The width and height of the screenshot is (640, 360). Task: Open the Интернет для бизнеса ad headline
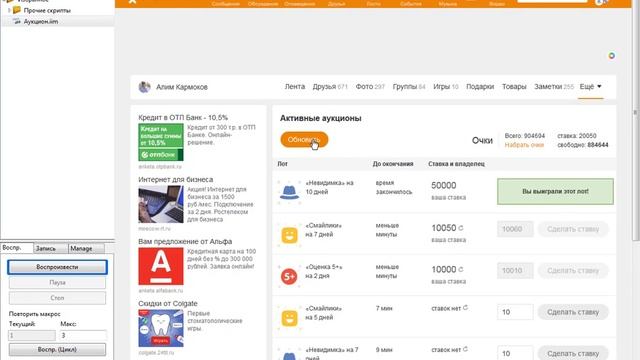(x=176, y=180)
